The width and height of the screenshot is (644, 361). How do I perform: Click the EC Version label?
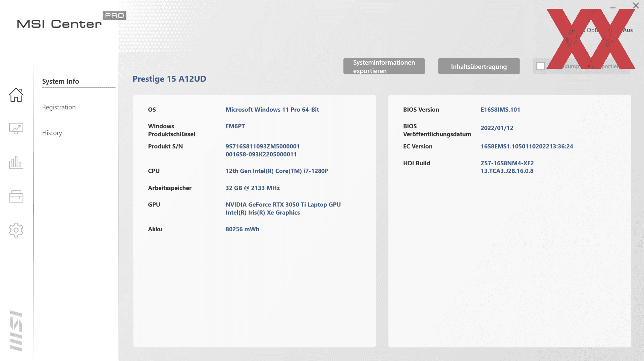tap(418, 146)
